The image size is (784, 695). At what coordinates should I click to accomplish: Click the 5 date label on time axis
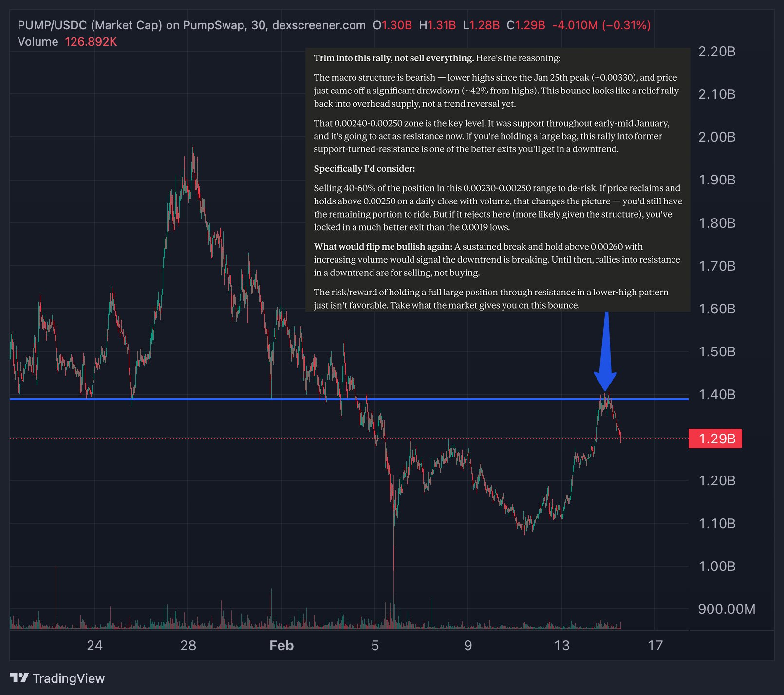tap(375, 645)
